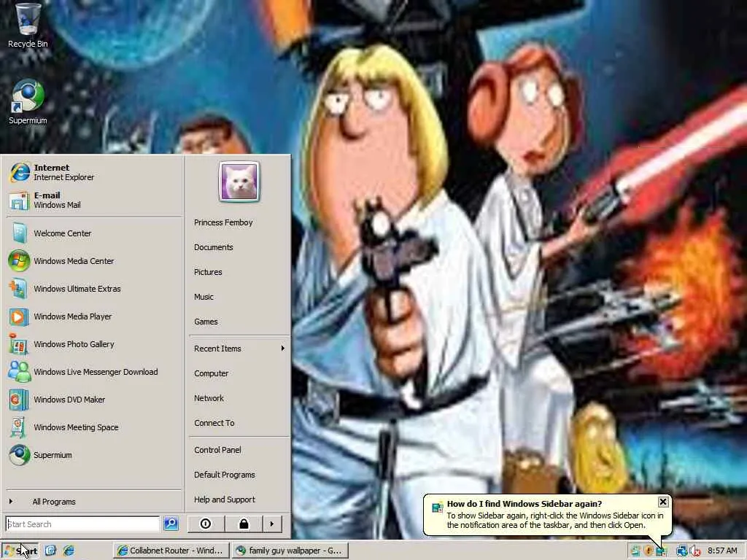Click the power button in Start menu
747x560 pixels.
click(x=206, y=524)
